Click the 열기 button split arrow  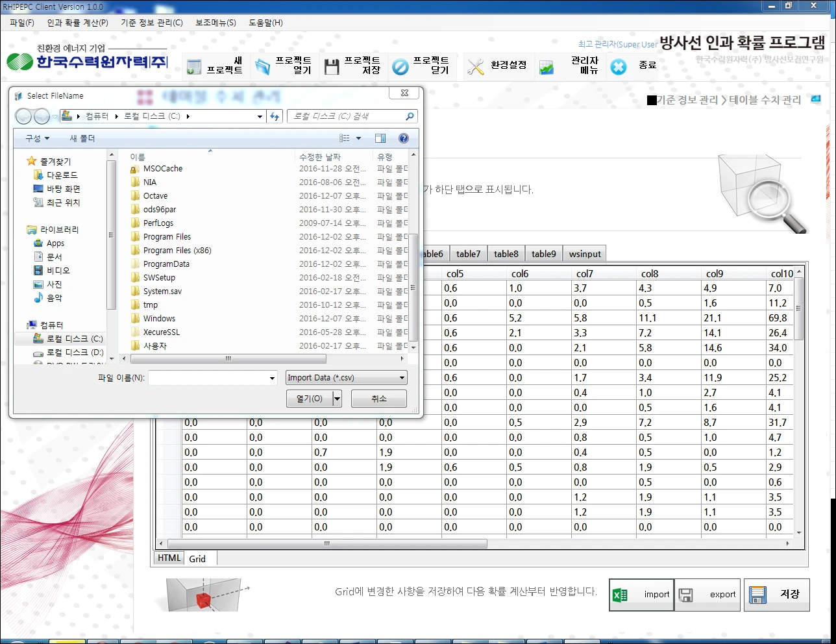(x=337, y=399)
